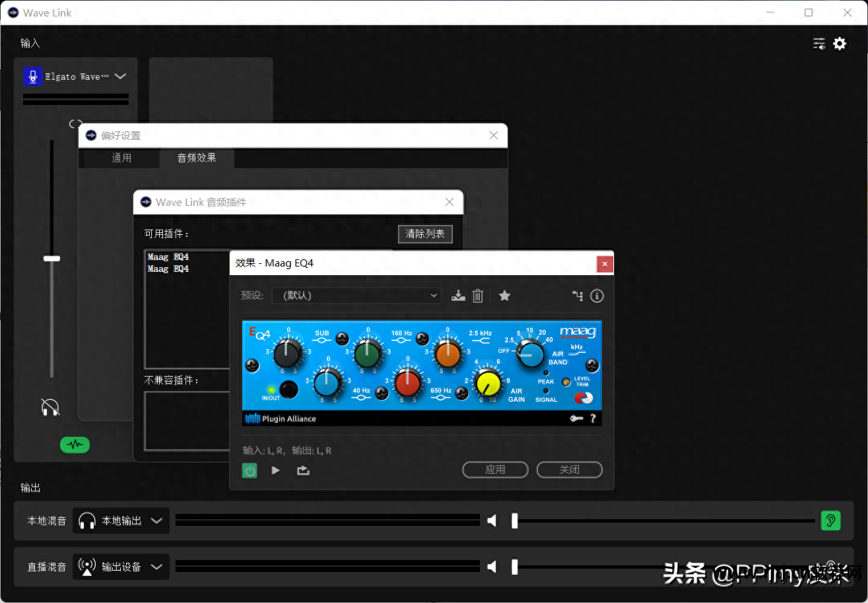Click the output device broadcast icon
This screenshot has height=603, width=868.
[x=87, y=567]
